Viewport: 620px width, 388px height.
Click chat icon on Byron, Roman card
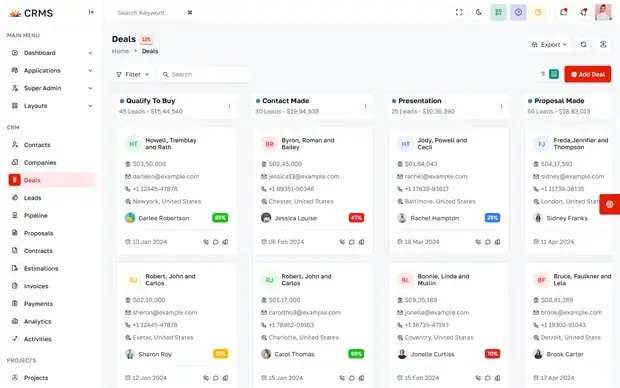click(x=352, y=242)
